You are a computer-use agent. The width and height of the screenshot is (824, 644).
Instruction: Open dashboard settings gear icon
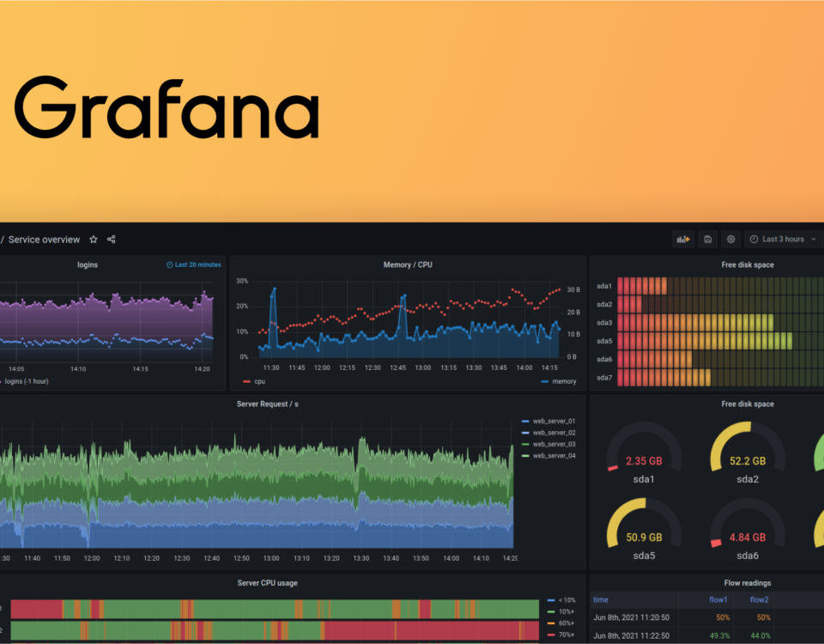[731, 240]
